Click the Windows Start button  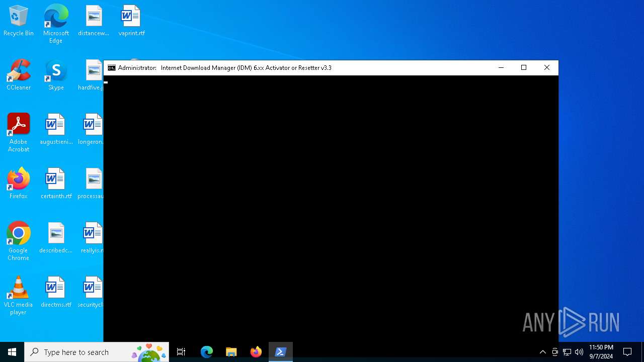pyautogui.click(x=12, y=352)
